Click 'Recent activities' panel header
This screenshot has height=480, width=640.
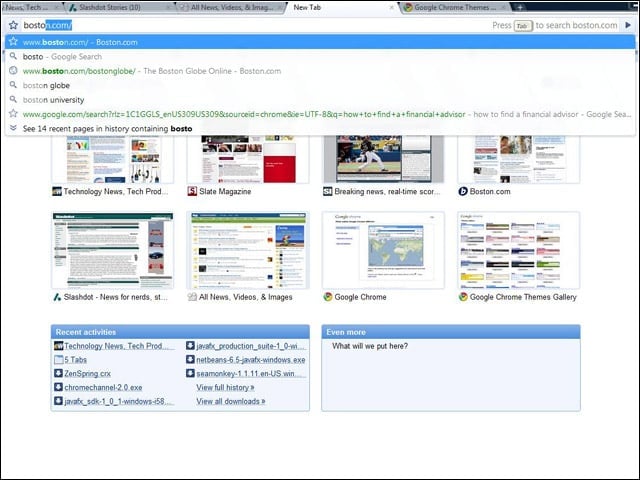click(x=180, y=332)
